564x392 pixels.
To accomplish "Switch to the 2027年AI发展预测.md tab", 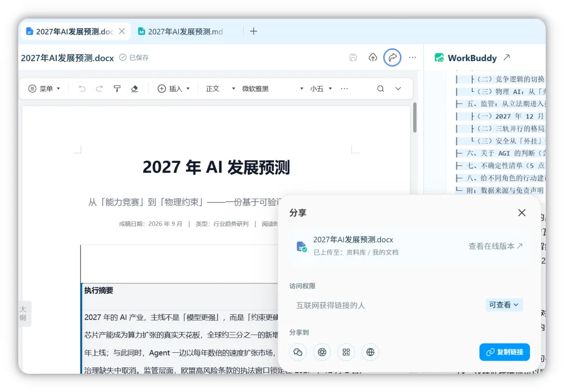I will pos(181,32).
